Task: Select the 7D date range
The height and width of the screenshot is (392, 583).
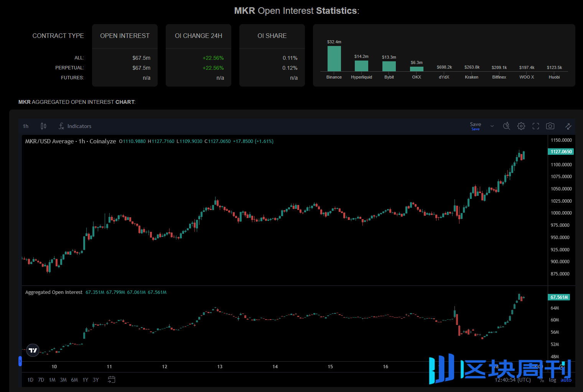Action: pyautogui.click(x=41, y=380)
